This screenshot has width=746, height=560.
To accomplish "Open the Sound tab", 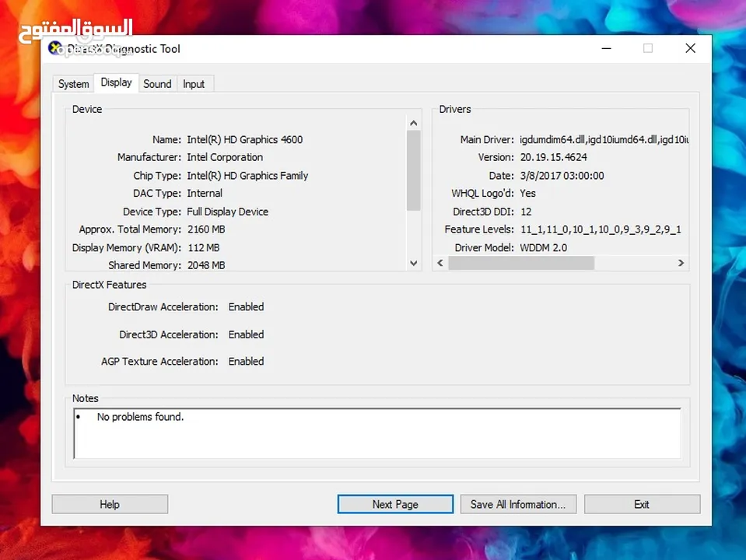I will pos(157,84).
